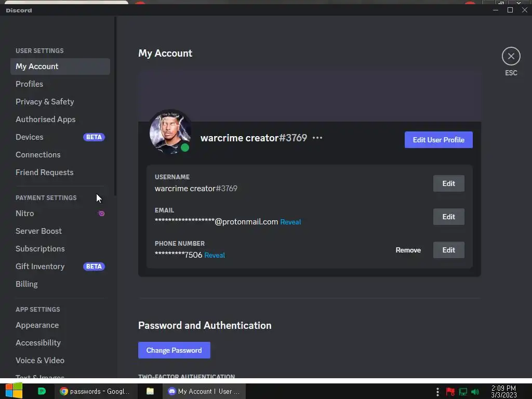Viewport: 532px width, 399px height.
Task: Switch to the Chrome passwords window
Action: click(x=95, y=391)
